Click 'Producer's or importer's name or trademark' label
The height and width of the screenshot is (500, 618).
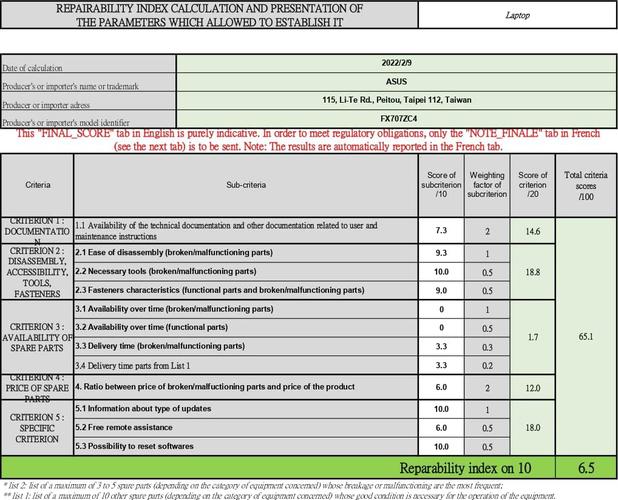[x=88, y=82]
